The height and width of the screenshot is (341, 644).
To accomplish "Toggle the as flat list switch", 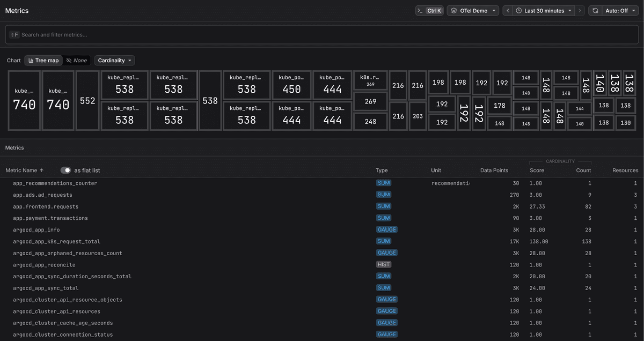I will (65, 170).
